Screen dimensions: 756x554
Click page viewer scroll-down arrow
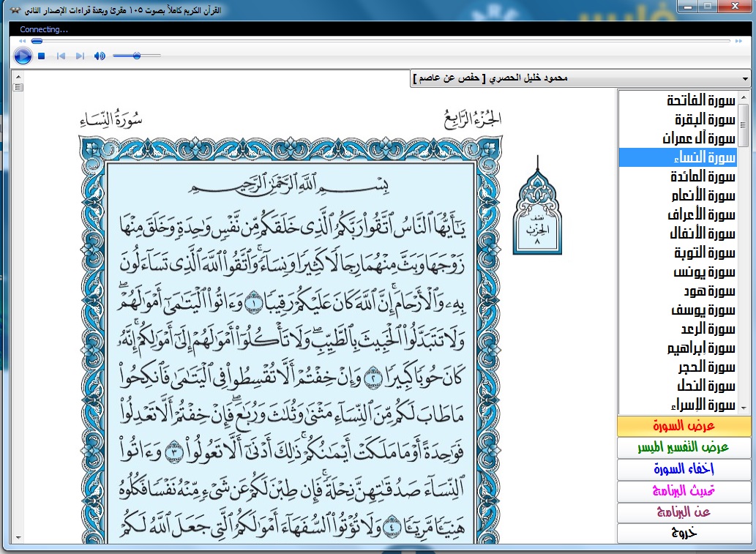pyautogui.click(x=18, y=538)
